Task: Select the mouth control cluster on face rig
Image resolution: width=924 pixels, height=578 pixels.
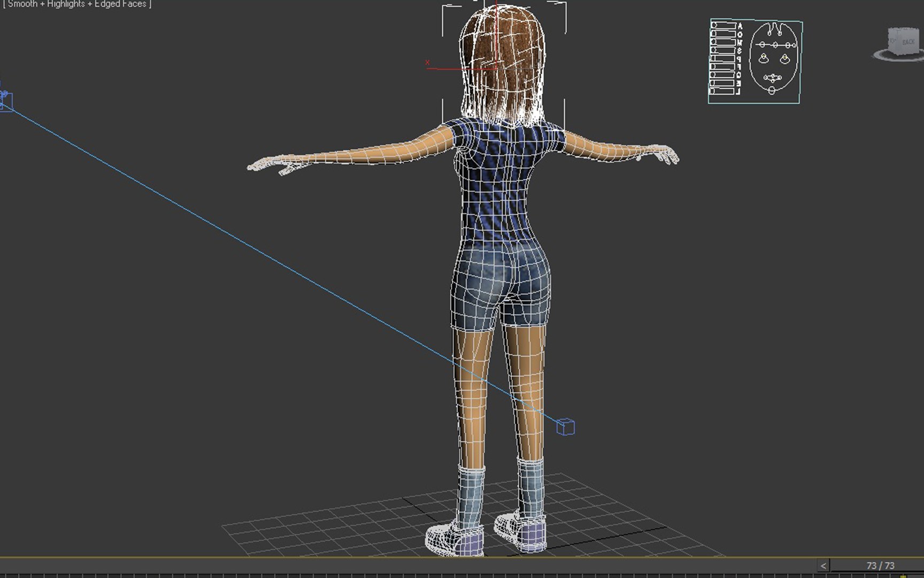Action: tap(773, 78)
